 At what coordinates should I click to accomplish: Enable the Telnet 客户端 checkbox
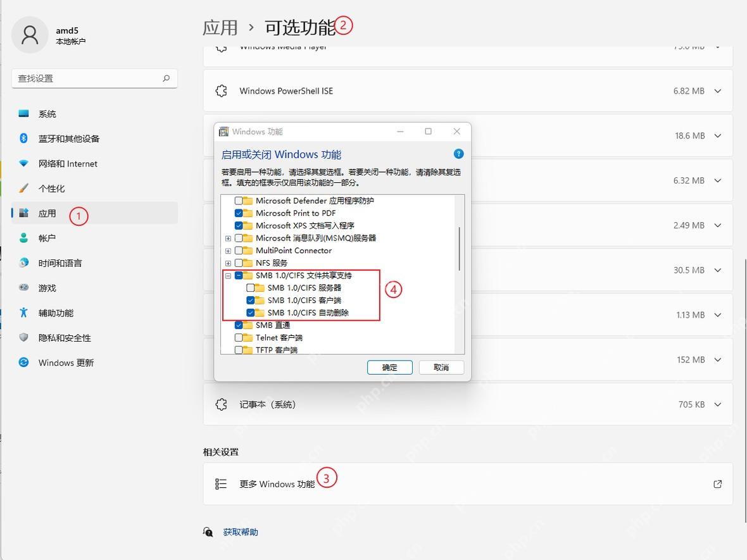[239, 337]
